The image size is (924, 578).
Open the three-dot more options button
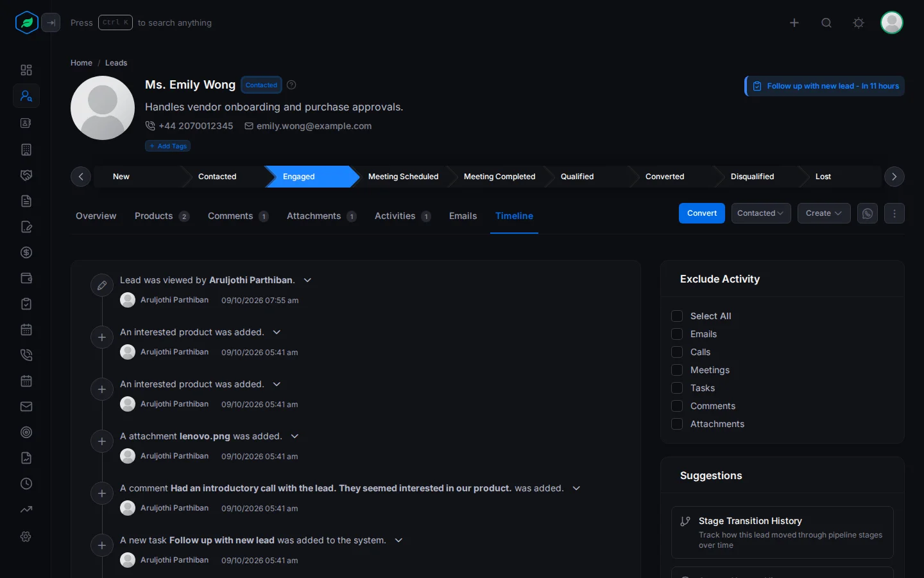pyautogui.click(x=894, y=213)
